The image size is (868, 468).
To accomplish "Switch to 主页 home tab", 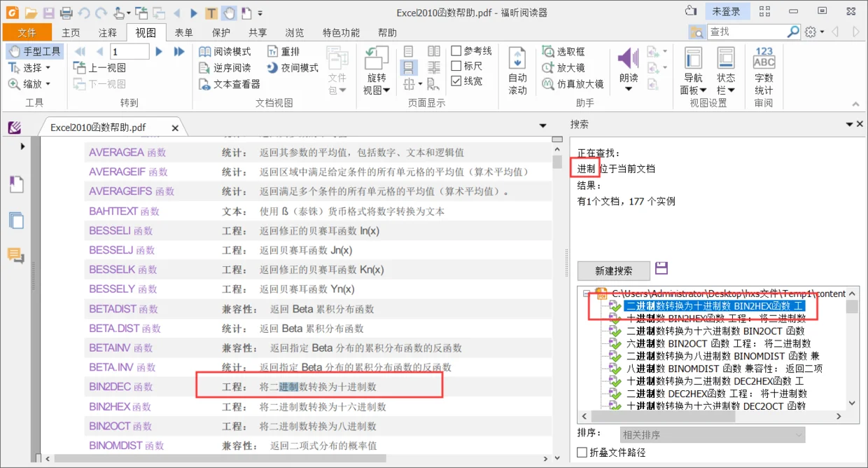I will coord(71,33).
